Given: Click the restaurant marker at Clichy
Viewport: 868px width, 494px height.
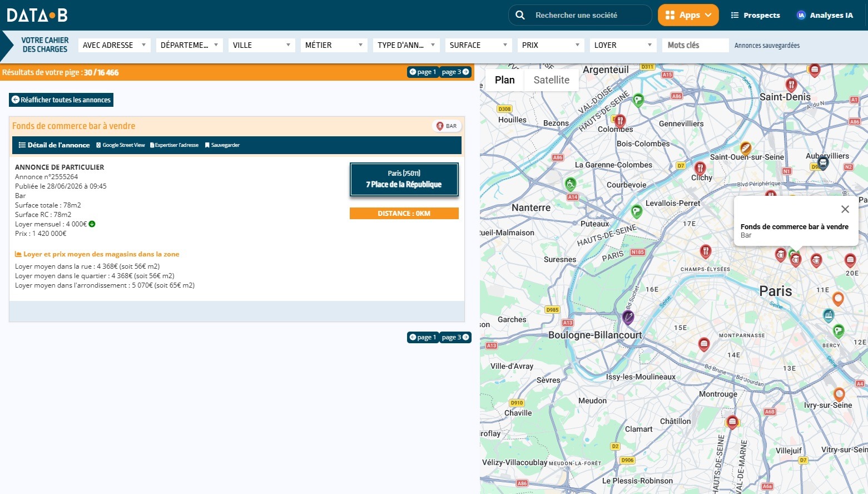Looking at the screenshot, I should click(x=700, y=168).
